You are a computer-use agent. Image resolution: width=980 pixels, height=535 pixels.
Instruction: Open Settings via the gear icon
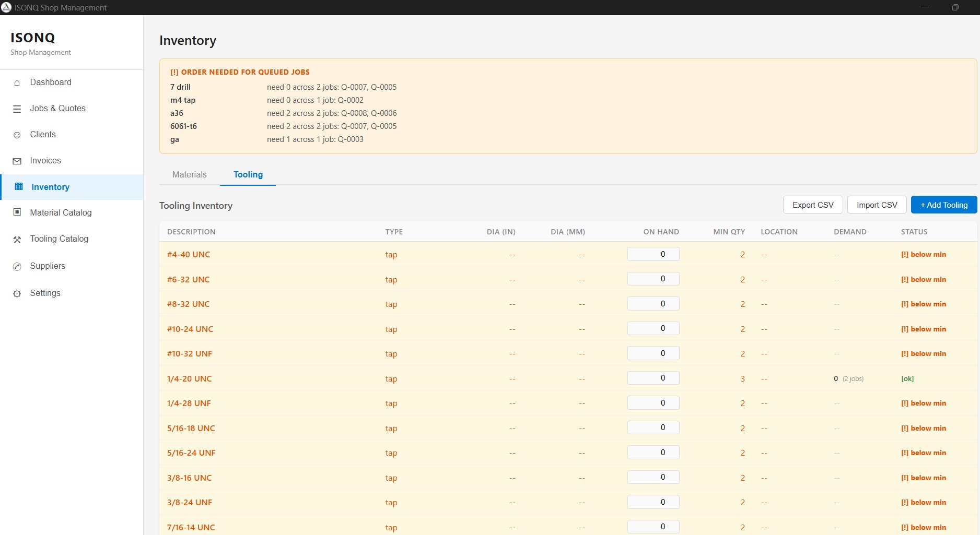16,293
